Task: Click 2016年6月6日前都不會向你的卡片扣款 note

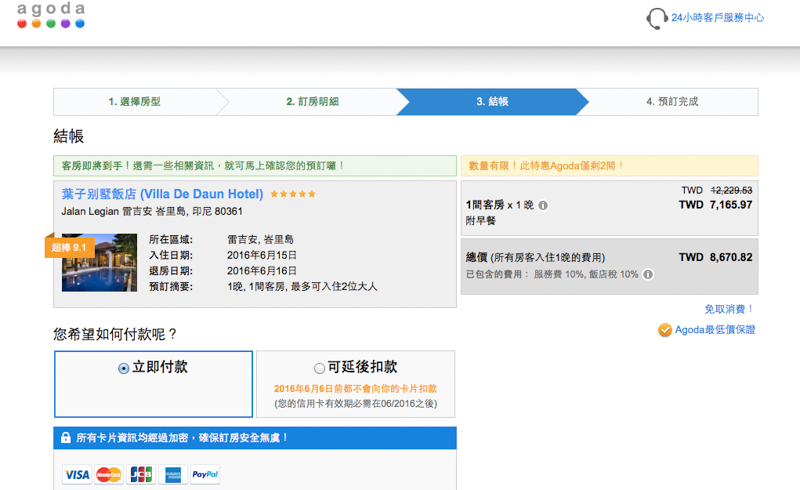Action: point(356,389)
